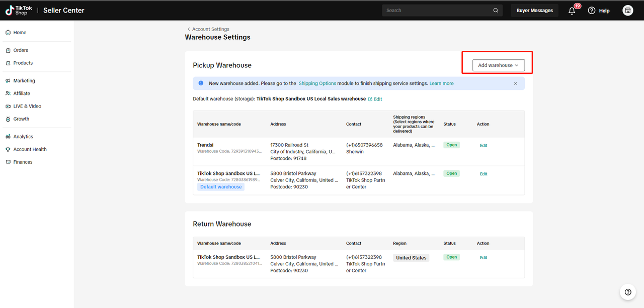Open Buyer Messages
This screenshot has width=644, height=308.
[534, 11]
